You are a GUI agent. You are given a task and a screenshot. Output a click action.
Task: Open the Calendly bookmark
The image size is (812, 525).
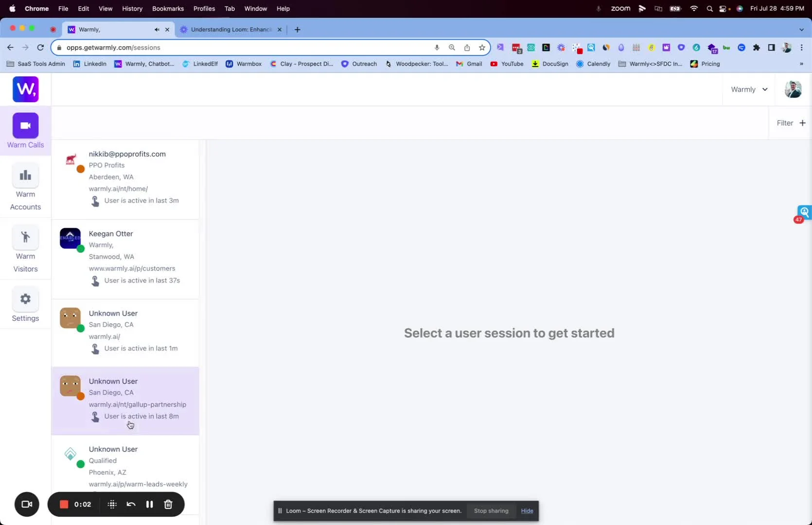(x=593, y=64)
